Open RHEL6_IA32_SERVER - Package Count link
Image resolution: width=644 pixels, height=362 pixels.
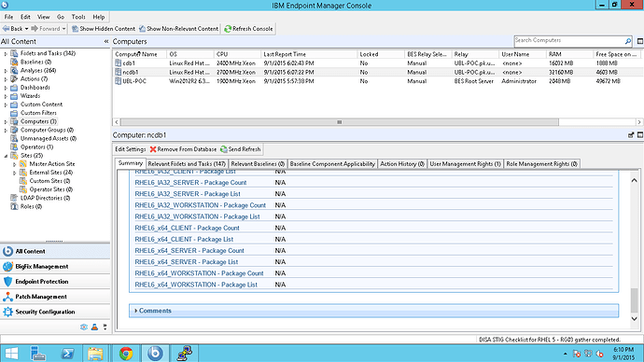190,183
